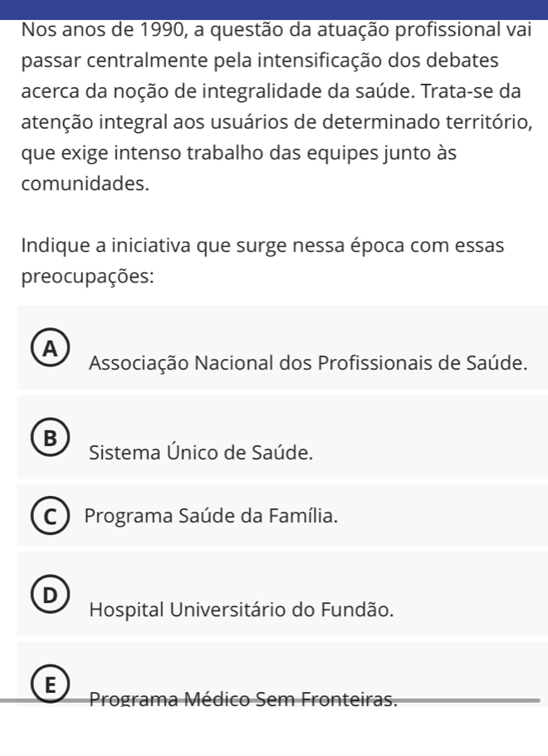The height and width of the screenshot is (756, 548).
Task: Click the blue header bar at top
Action: tap(274, 10)
